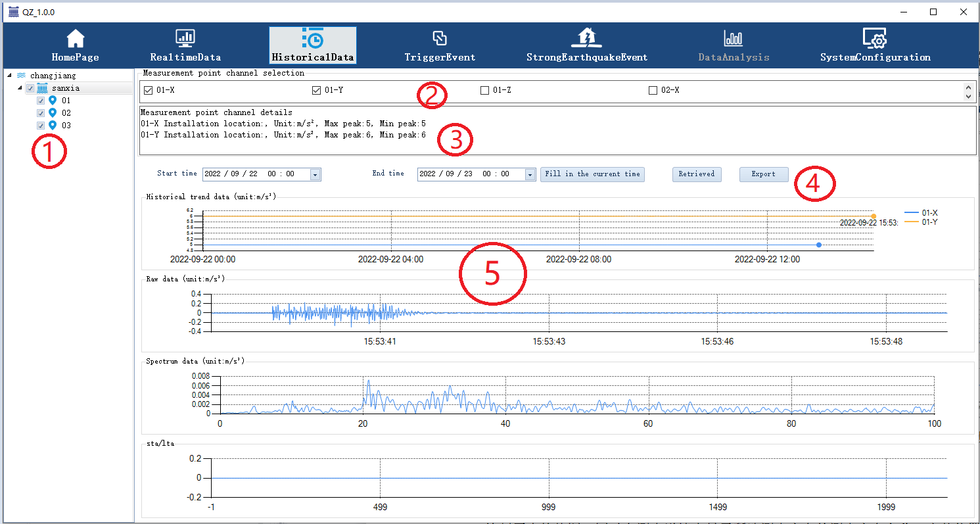Open the TriggerEvent icon
Viewport: 980px width, 524px height.
[x=440, y=39]
